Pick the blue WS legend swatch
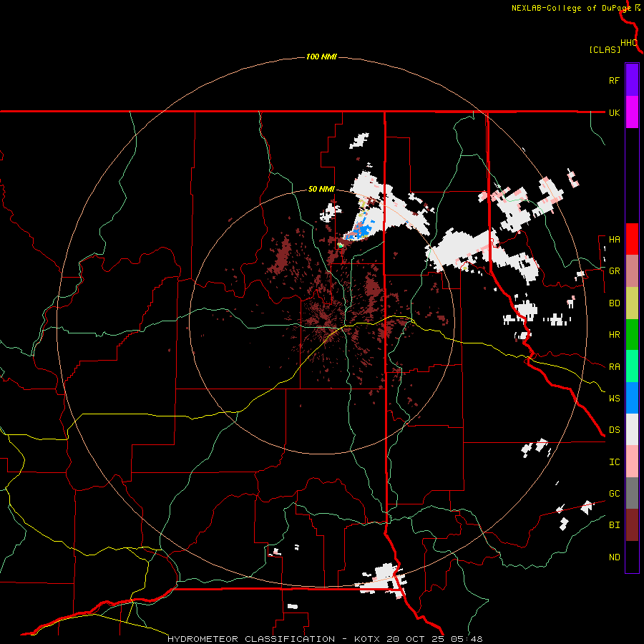Viewport: 644px width, 644px height. [632, 398]
